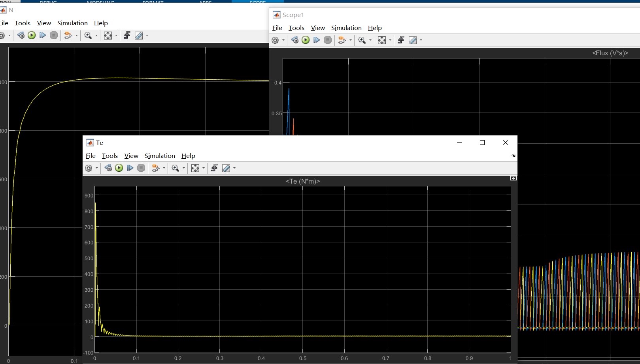Image resolution: width=640 pixels, height=364 pixels.
Task: Open Tools menu in N window
Action: click(23, 23)
